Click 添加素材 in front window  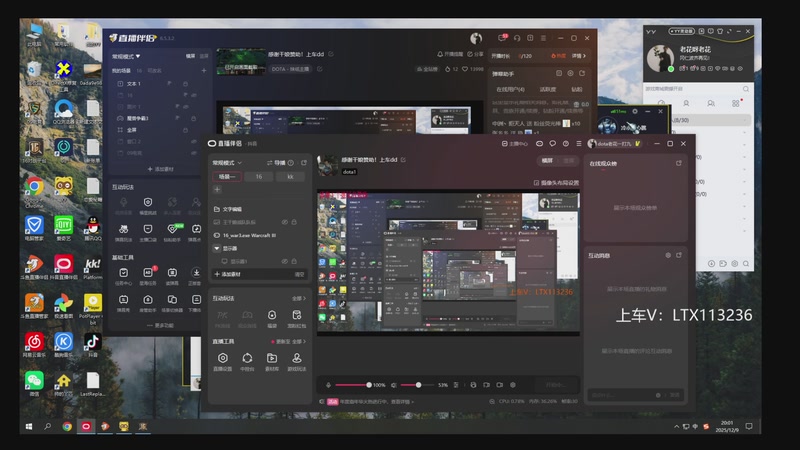click(228, 274)
